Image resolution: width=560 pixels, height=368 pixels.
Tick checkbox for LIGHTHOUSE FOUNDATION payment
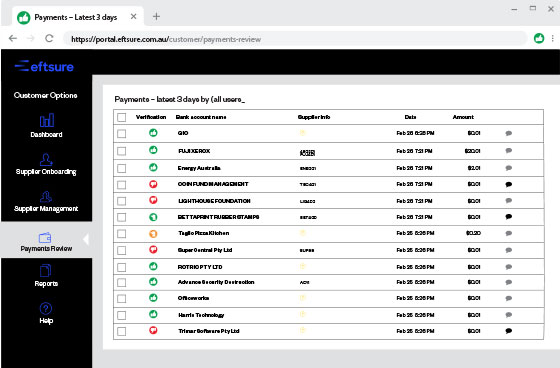coord(121,201)
